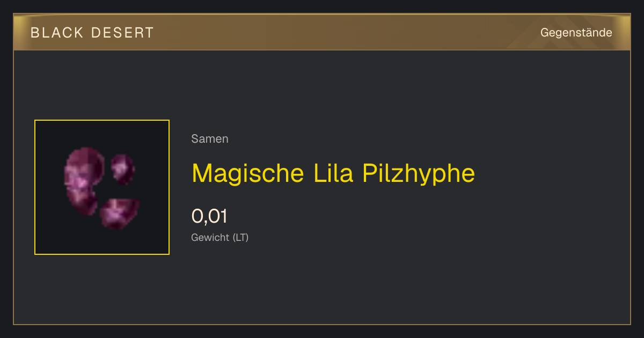Select the lower-right purple fragment
The image size is (644, 338).
[x=119, y=214]
